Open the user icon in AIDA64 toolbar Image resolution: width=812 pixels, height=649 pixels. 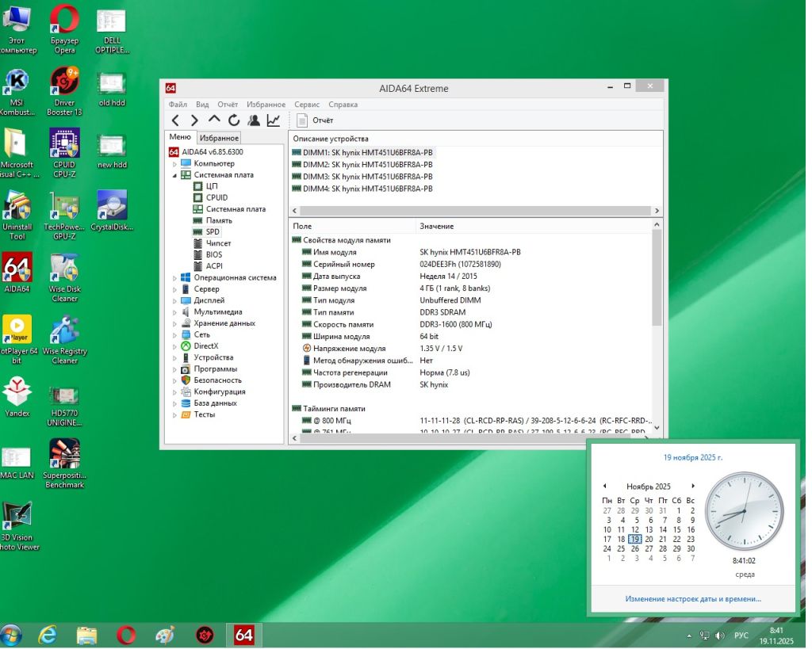(254, 120)
